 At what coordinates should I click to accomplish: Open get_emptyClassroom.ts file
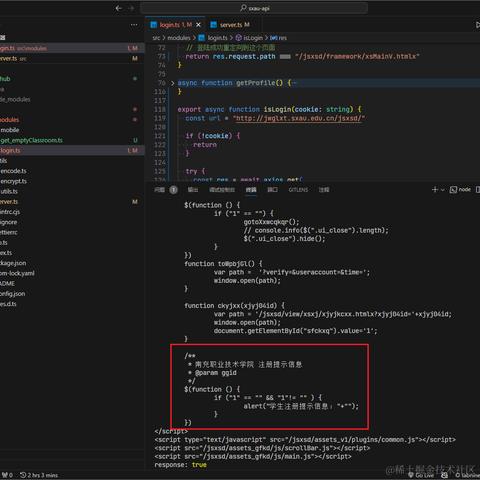pos(31,140)
